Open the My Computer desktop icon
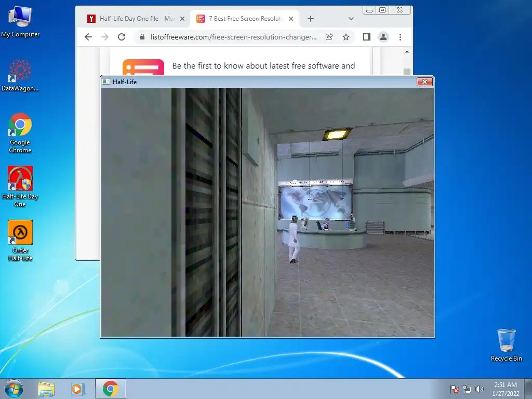The width and height of the screenshot is (532, 399). 20,22
